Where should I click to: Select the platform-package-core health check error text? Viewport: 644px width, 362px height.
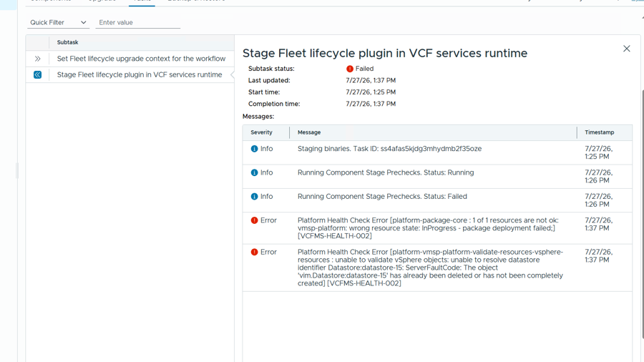[428, 228]
